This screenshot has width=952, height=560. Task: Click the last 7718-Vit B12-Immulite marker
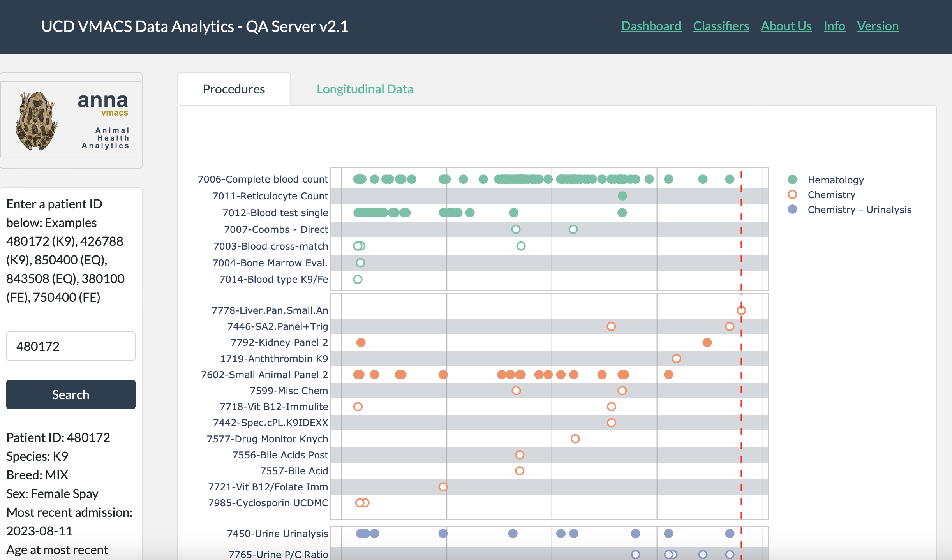[x=611, y=407]
